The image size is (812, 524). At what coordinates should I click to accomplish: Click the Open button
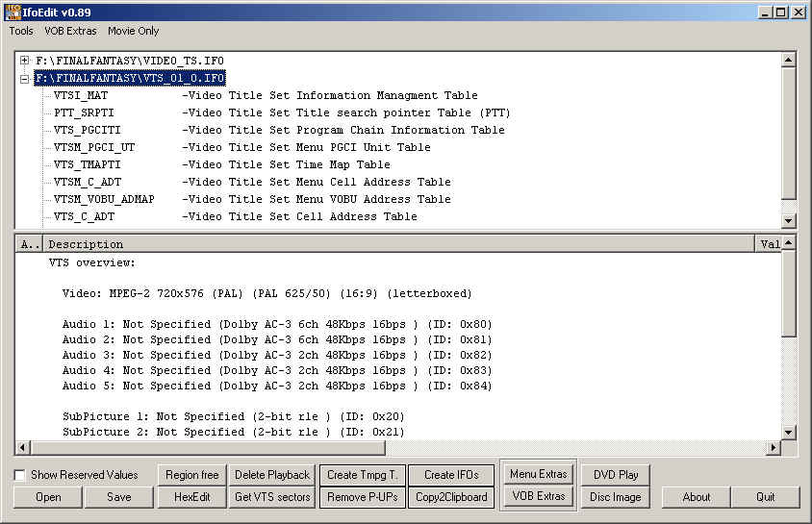coord(48,497)
